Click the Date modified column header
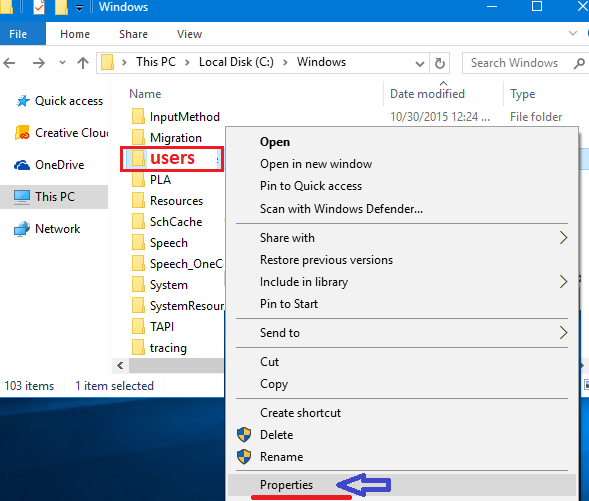The height and width of the screenshot is (501, 589). [x=427, y=94]
